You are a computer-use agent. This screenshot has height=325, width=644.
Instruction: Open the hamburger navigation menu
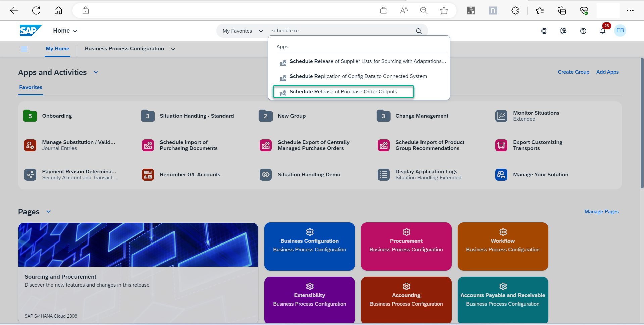pos(24,49)
